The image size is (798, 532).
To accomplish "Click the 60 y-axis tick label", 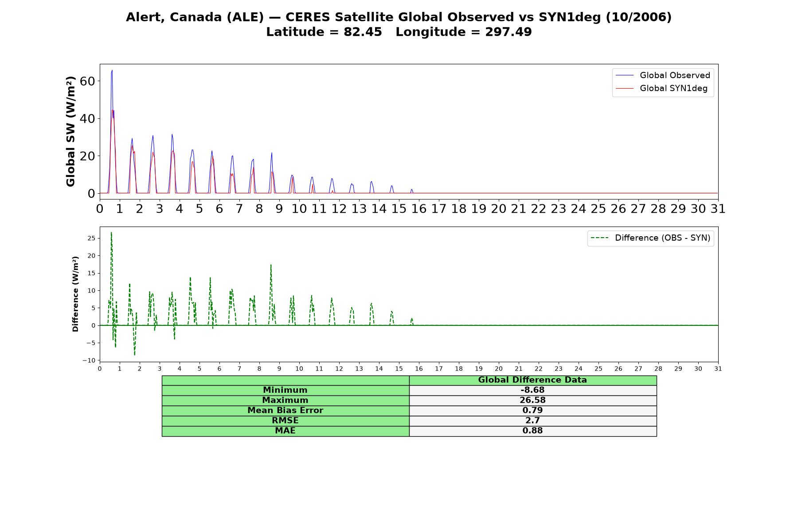I will coord(87,81).
